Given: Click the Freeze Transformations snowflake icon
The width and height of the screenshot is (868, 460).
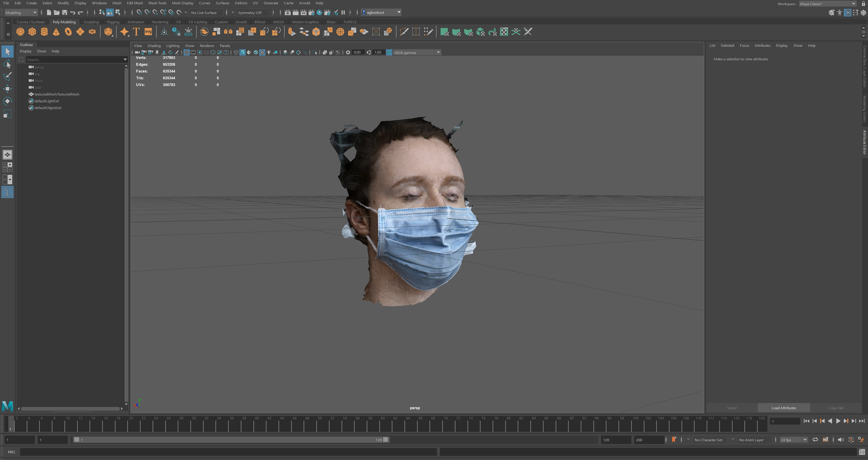Looking at the screenshot, I should tap(188, 32).
